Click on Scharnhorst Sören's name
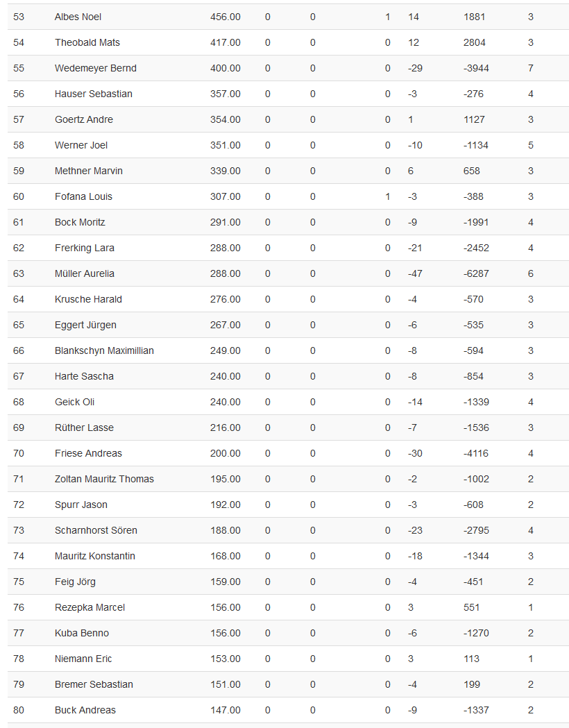The height and width of the screenshot is (728, 569). click(x=96, y=530)
